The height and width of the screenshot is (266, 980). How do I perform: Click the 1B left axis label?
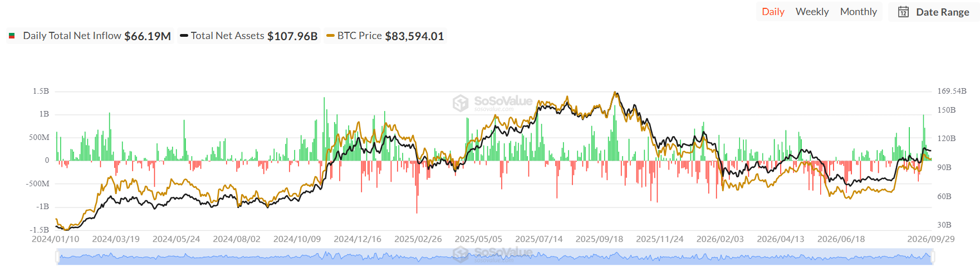pos(44,114)
